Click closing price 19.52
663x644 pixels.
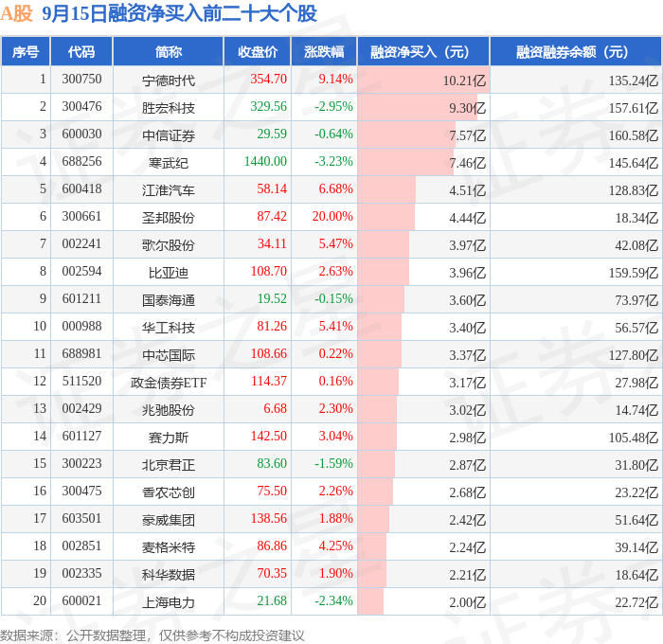272,299
